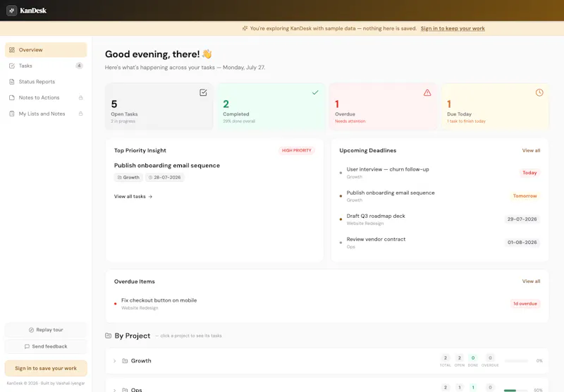Image resolution: width=564 pixels, height=392 pixels.
Task: Open 'Publish onboarding email sequence' priority insight title
Action: pyautogui.click(x=167, y=166)
